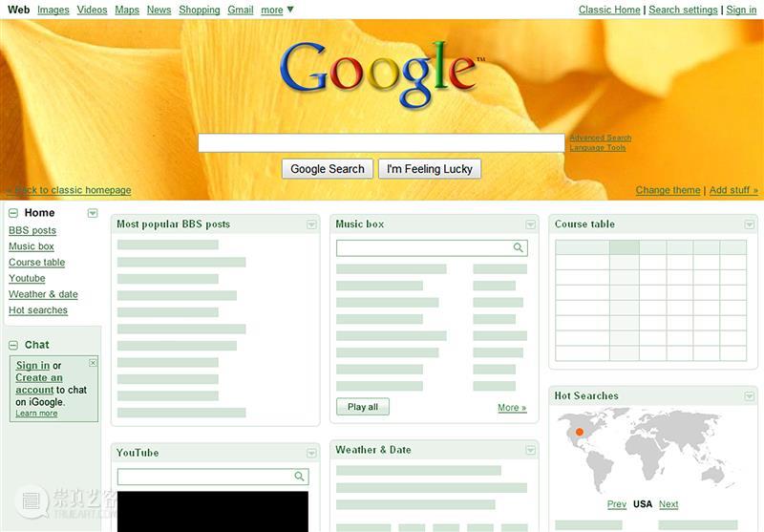Click the Play all button
Image resolution: width=764 pixels, height=532 pixels.
pyautogui.click(x=363, y=407)
